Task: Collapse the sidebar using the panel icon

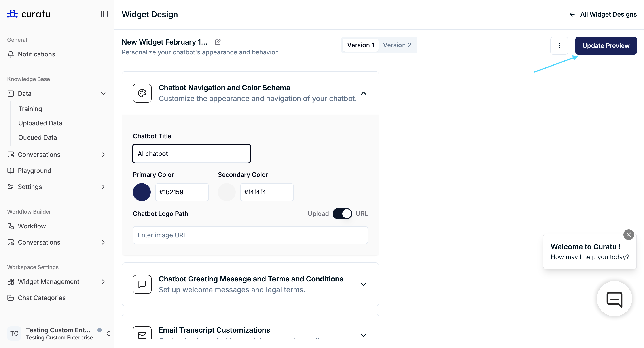Action: click(x=104, y=14)
